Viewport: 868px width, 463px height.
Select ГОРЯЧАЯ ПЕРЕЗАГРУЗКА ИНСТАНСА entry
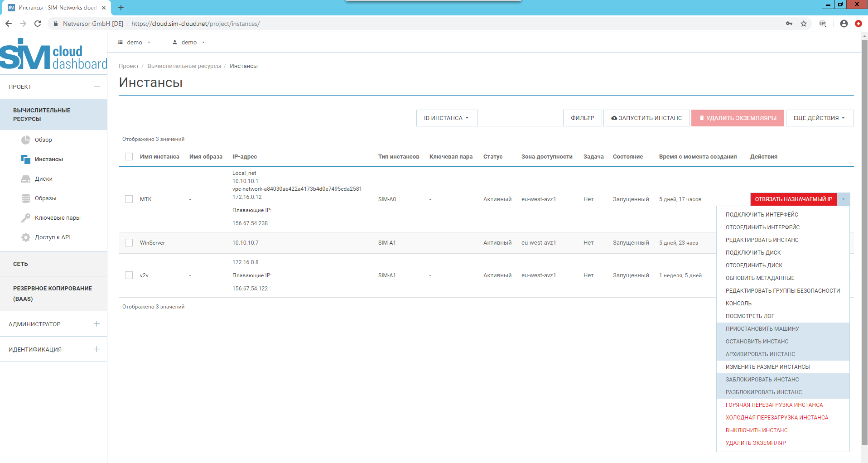coord(783,405)
